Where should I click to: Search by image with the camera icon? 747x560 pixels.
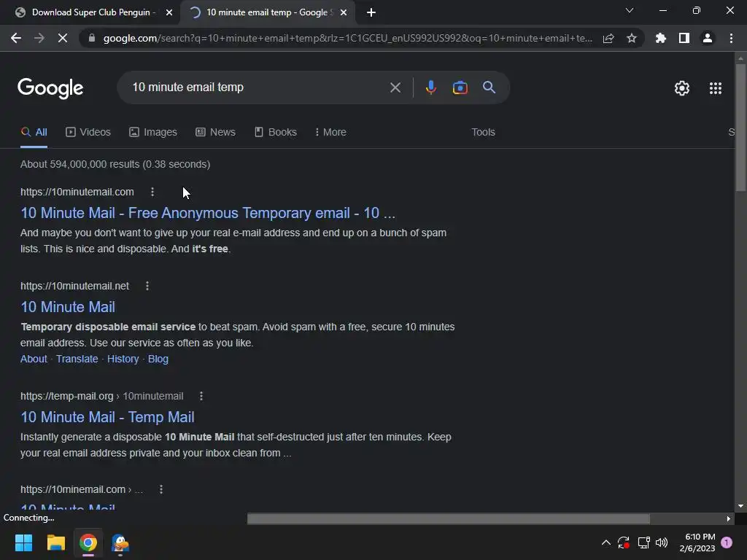pyautogui.click(x=460, y=87)
